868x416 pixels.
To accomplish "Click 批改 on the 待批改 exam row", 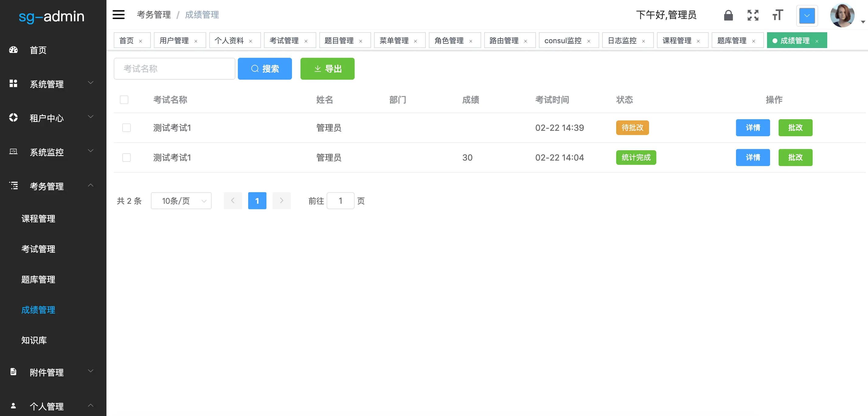I will (x=795, y=128).
